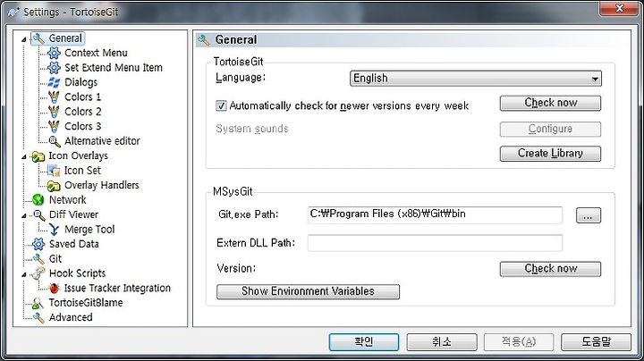Screen dimensions: 644x361
Task: Open the Language dropdown
Action: pyautogui.click(x=476, y=79)
